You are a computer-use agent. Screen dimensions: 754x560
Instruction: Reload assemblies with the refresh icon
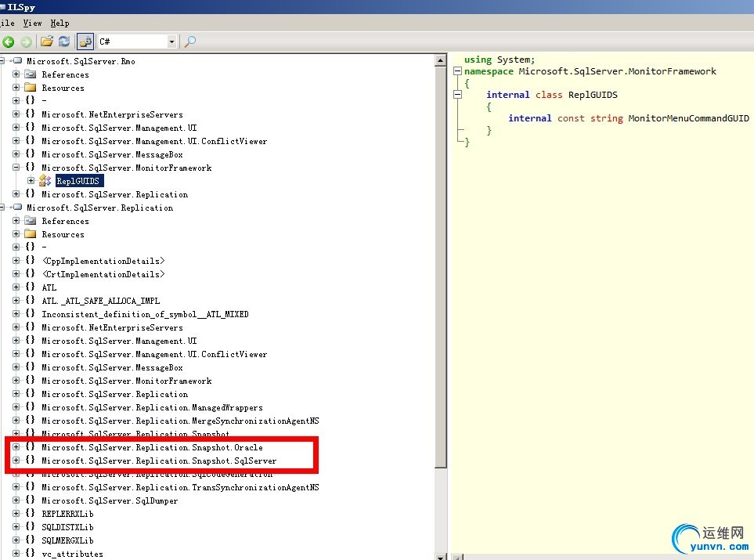[64, 42]
